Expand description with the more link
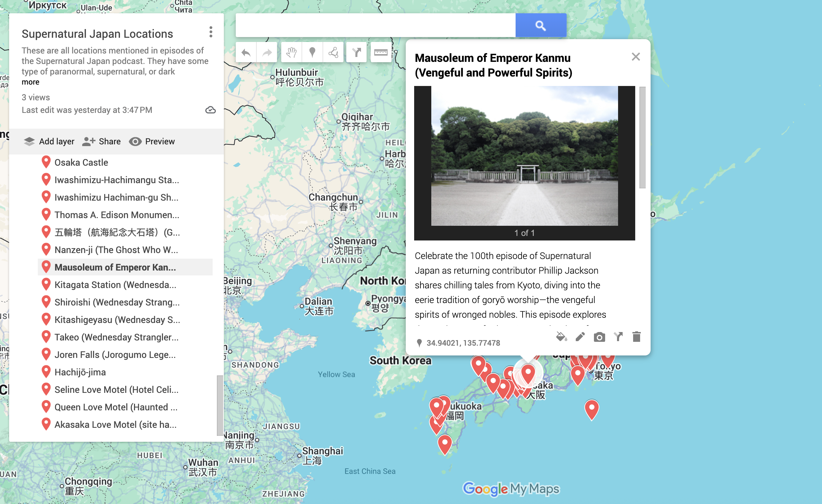This screenshot has width=822, height=504. point(30,82)
